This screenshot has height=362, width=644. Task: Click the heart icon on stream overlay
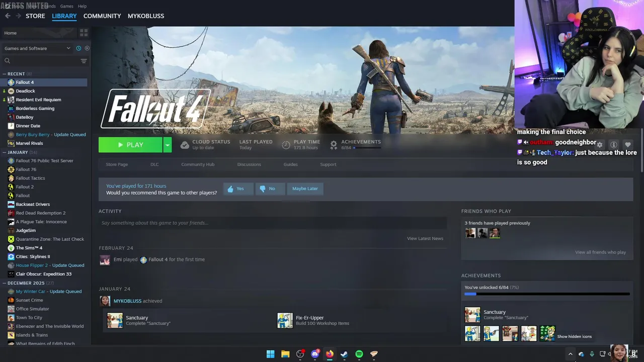pyautogui.click(x=627, y=145)
